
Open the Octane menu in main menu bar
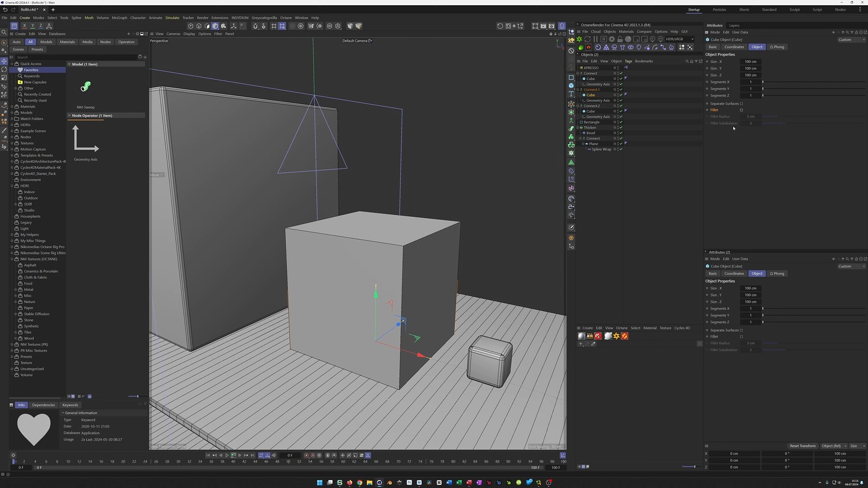[x=286, y=18]
